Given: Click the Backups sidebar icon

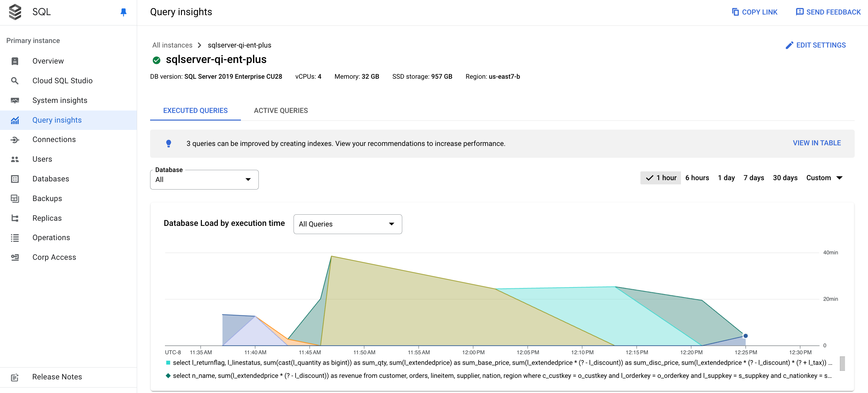Looking at the screenshot, I should point(15,198).
